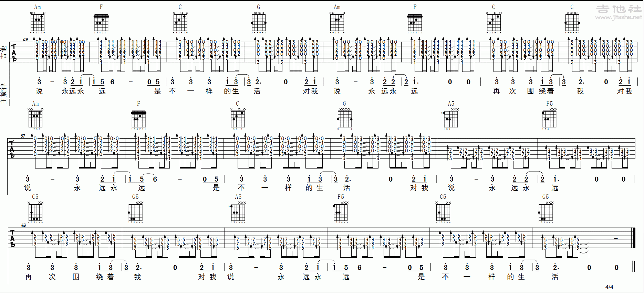Viewport: 644px width, 293px height.
Task: Click the A5 chord diagram in the line starting at measure 57
Action: pyautogui.click(x=450, y=119)
